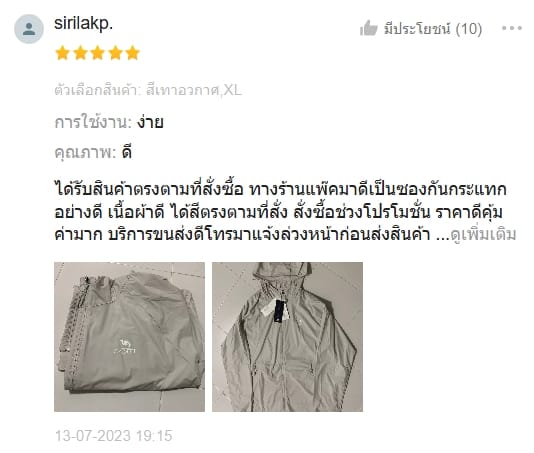Click the review body text paragraph
The image size is (534, 453).
(285, 212)
